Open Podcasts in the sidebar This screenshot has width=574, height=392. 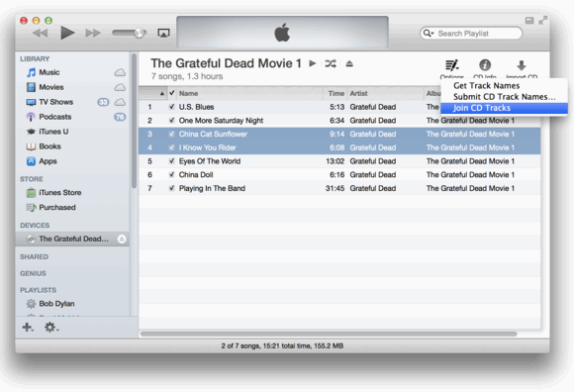tap(55, 117)
